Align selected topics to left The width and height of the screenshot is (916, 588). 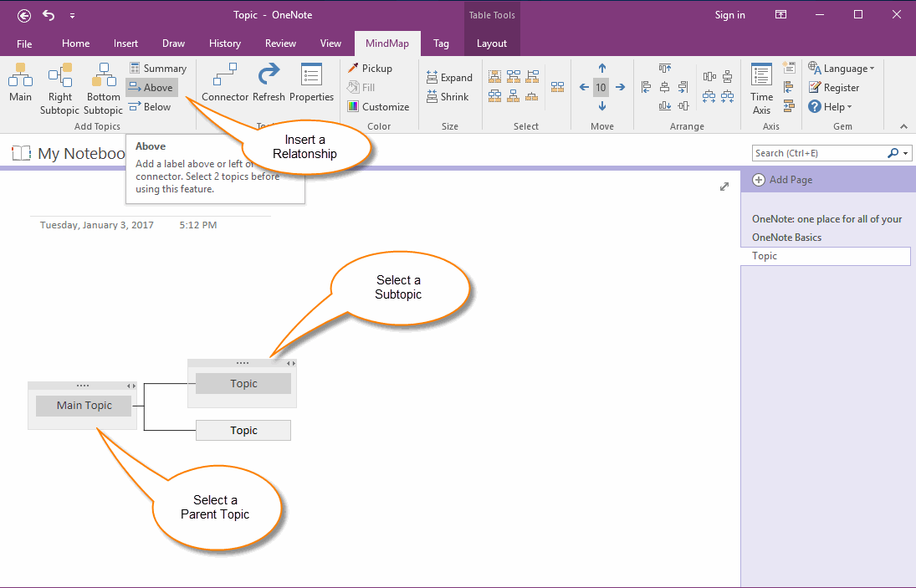tap(646, 88)
